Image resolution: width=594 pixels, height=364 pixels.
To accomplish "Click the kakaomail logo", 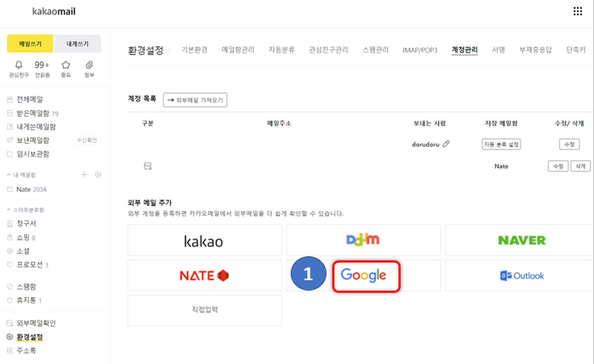I will 53,12.
